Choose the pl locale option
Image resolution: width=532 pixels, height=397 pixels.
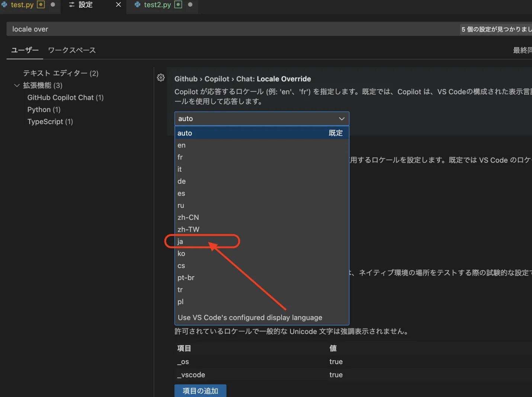click(x=262, y=302)
